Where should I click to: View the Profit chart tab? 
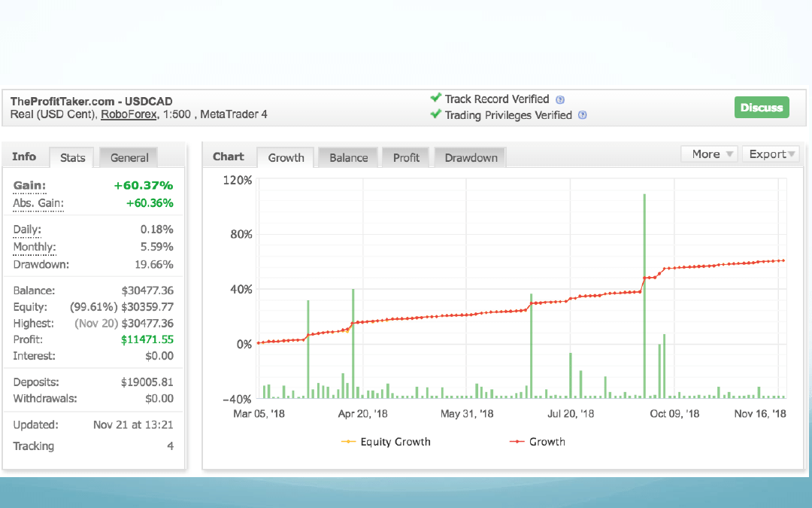pos(406,157)
